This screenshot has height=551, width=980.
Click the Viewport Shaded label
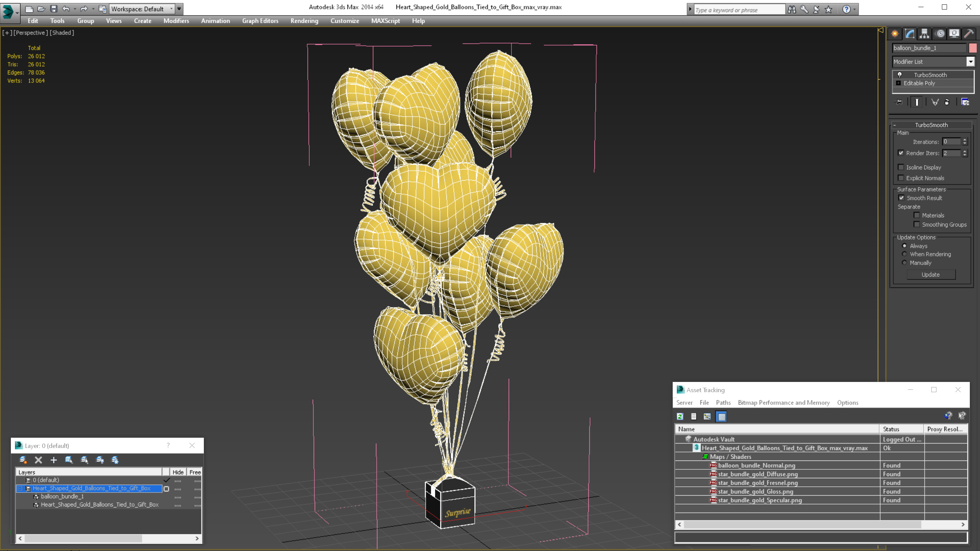[x=62, y=33]
